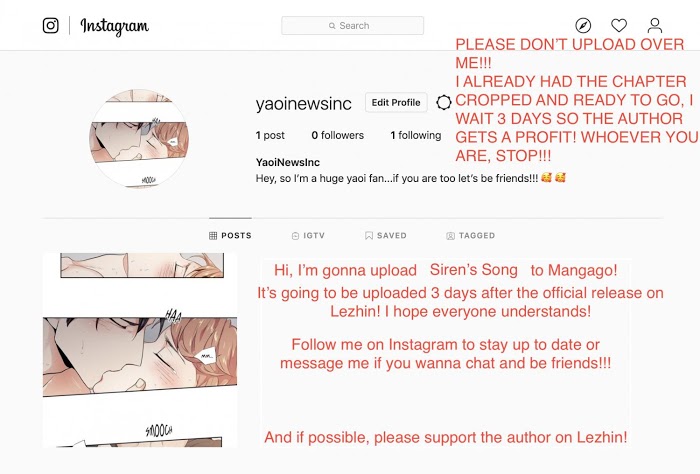Click the round profile picture
700x474 pixels.
click(139, 138)
